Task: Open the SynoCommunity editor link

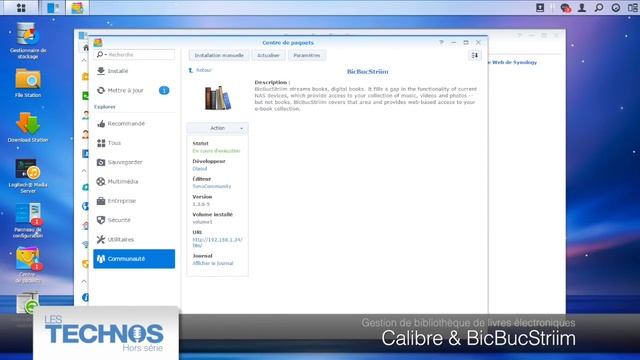Action: point(211,186)
